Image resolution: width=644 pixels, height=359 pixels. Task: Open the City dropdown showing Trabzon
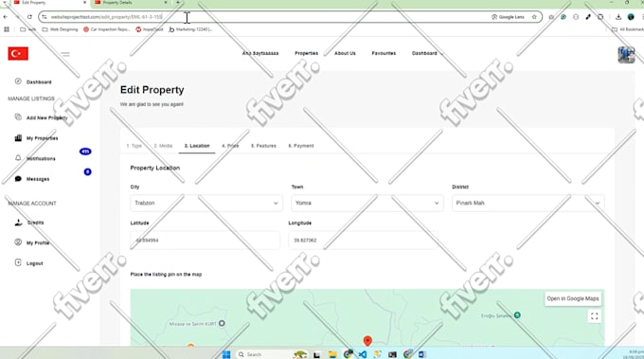point(206,203)
